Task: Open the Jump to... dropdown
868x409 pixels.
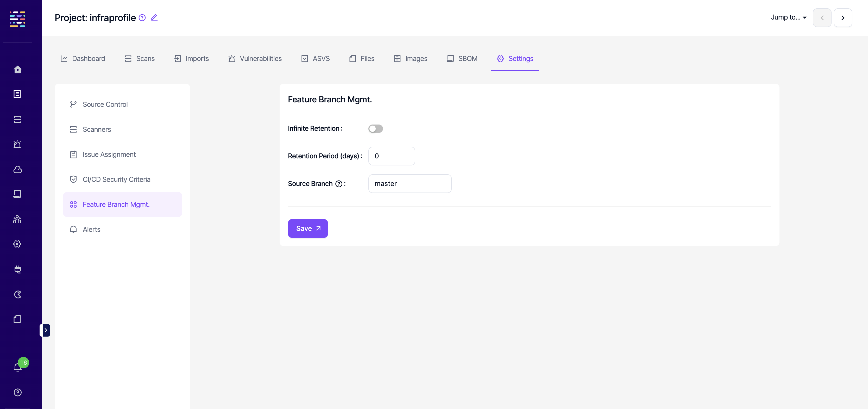Action: coord(789,17)
